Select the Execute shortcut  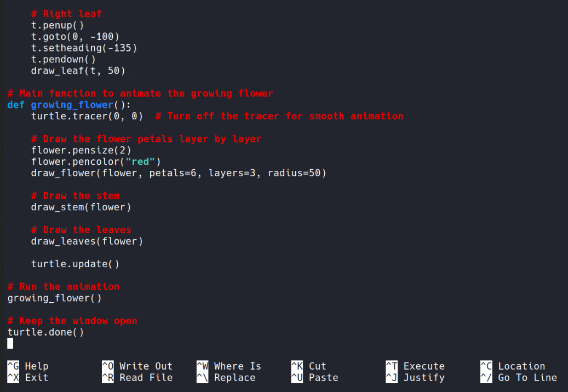424,366
